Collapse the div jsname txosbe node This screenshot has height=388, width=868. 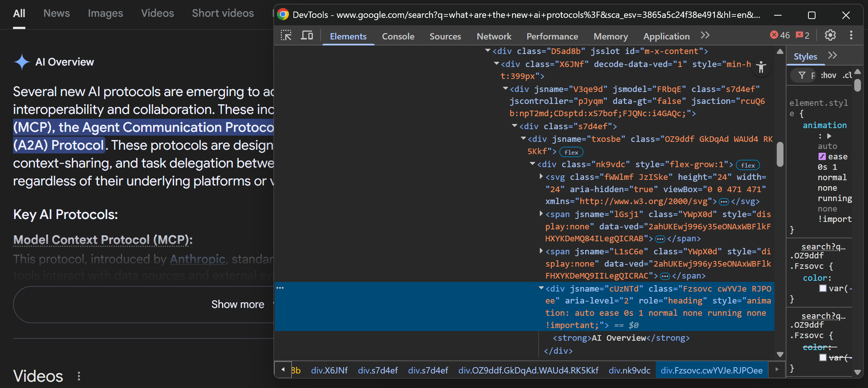(x=523, y=139)
